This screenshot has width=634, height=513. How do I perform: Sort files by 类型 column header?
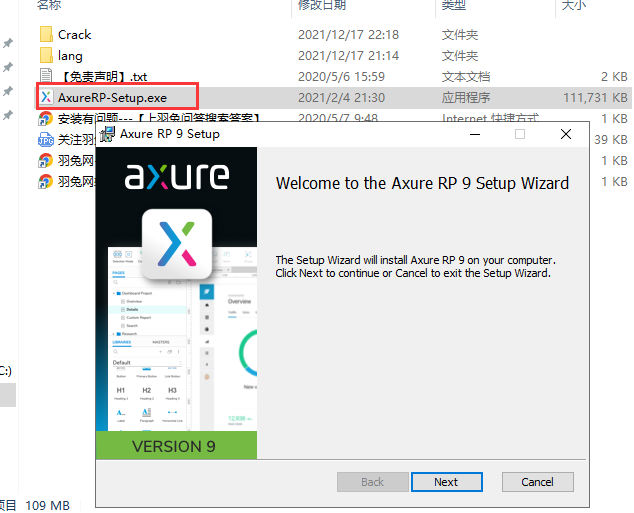(454, 5)
